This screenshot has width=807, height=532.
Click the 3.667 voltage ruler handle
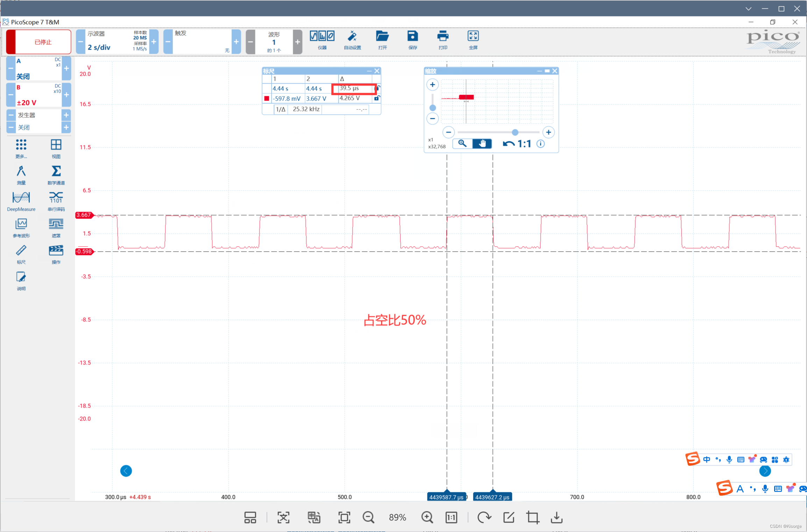click(84, 215)
